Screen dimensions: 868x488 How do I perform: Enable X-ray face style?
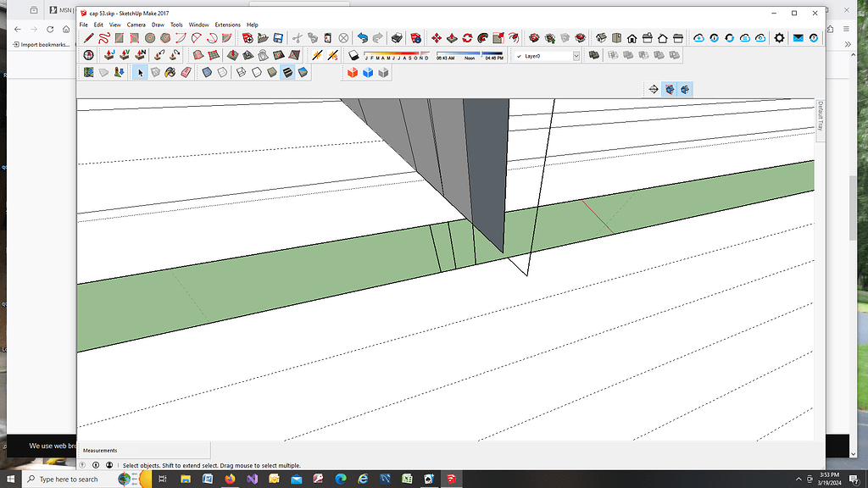coord(206,72)
